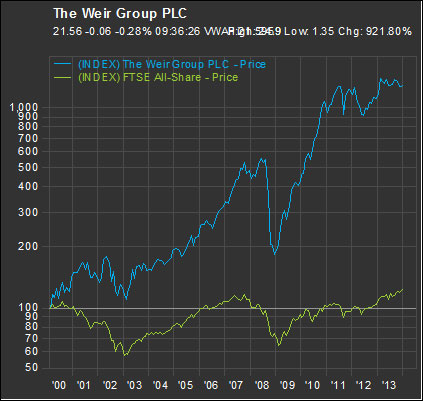This screenshot has width=423, height=401.
Task: Click the 500 y-axis label
Action: 29,168
